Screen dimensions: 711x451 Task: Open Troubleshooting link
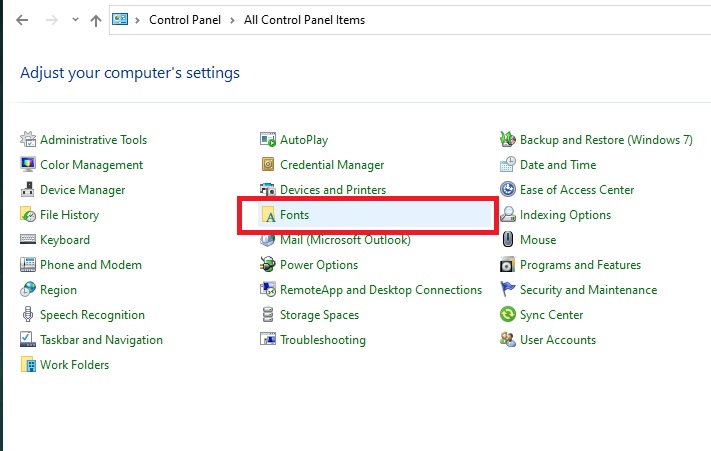[323, 339]
